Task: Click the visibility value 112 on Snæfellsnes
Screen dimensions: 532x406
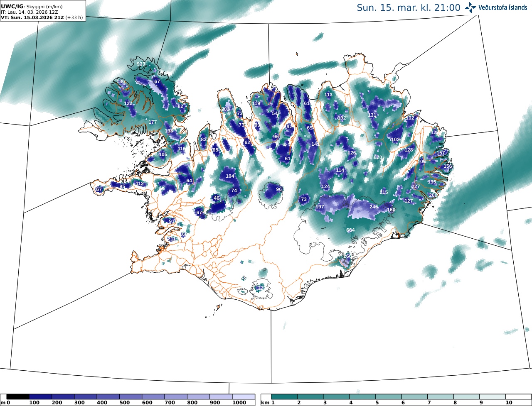Action: point(140,183)
